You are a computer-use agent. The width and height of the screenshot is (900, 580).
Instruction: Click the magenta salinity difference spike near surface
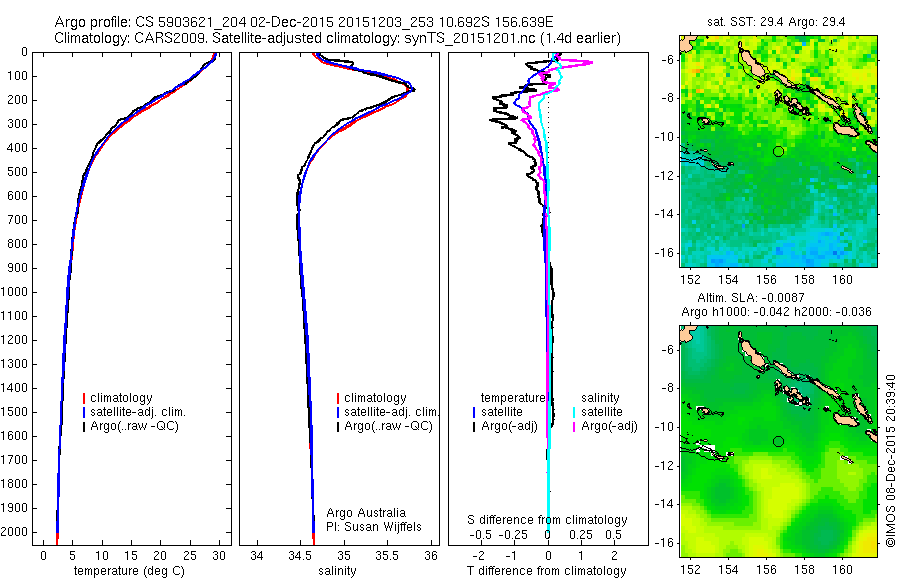[x=588, y=62]
